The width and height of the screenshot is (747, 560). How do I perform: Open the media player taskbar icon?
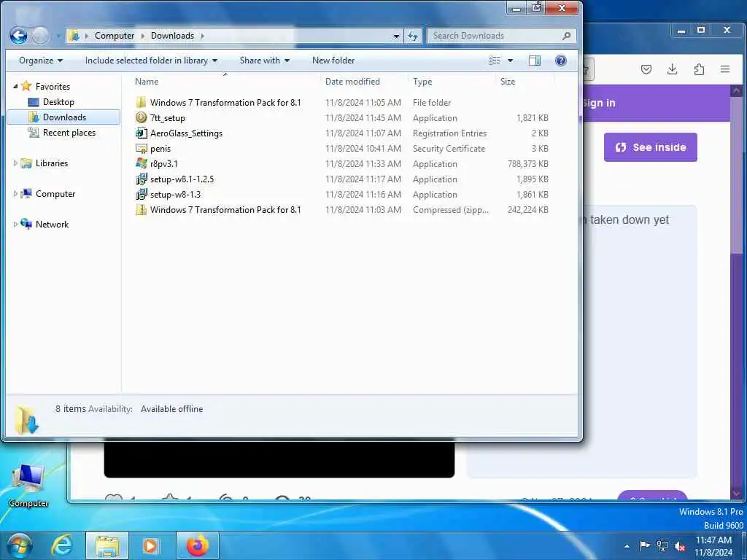coord(151,545)
